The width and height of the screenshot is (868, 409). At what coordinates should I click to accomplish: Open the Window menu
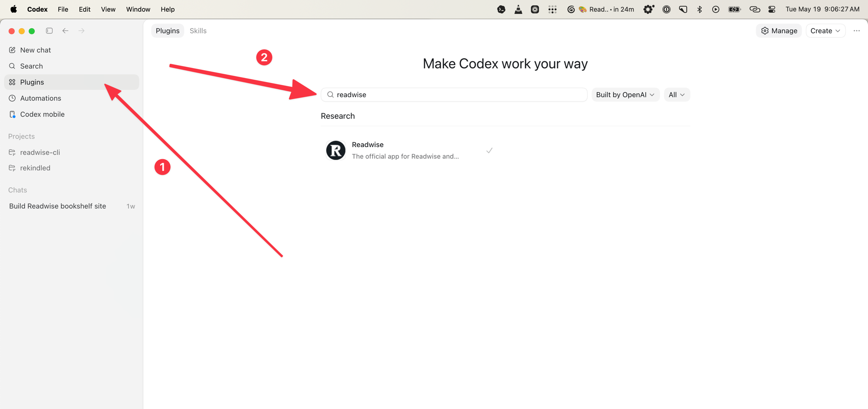click(138, 9)
